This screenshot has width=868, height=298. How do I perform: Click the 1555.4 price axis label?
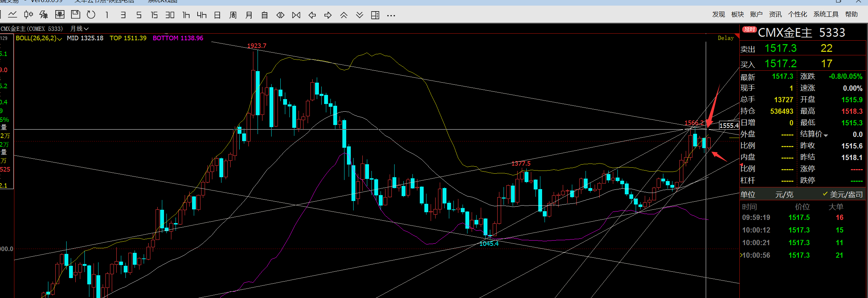click(729, 125)
